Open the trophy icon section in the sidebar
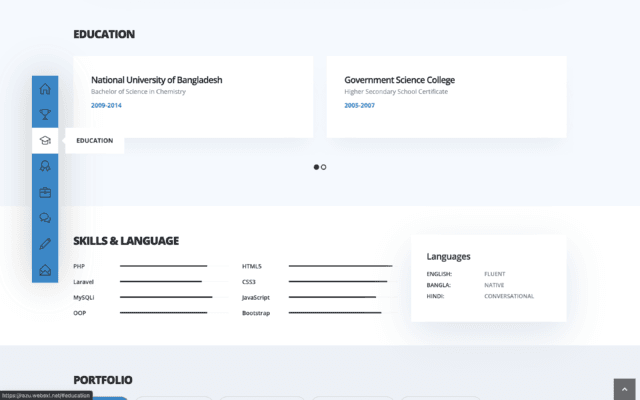Viewport: 640px width, 400px height. pos(45,114)
